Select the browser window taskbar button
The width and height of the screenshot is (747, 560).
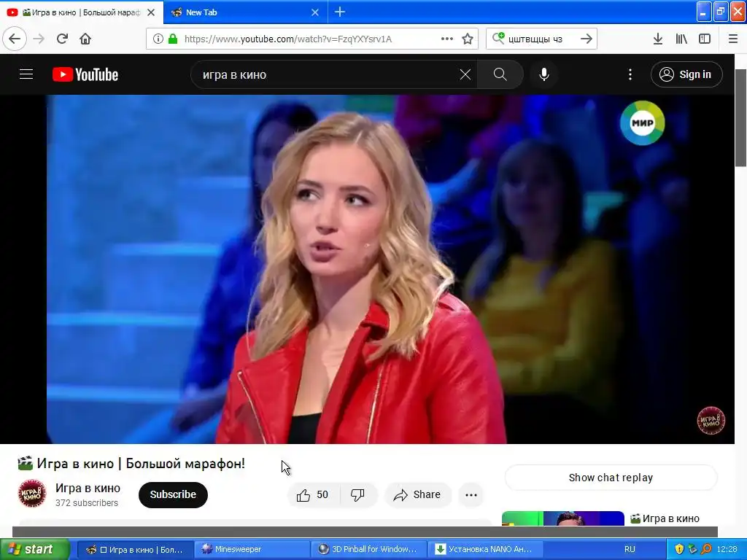coord(135,549)
